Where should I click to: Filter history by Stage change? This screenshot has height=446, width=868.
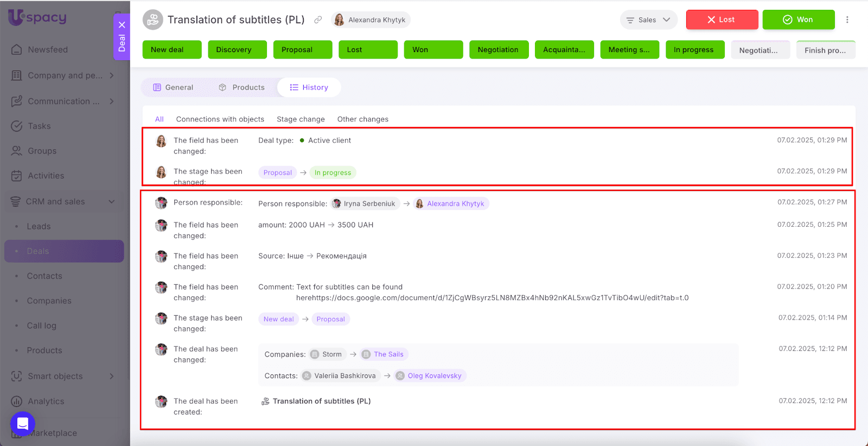coord(301,119)
